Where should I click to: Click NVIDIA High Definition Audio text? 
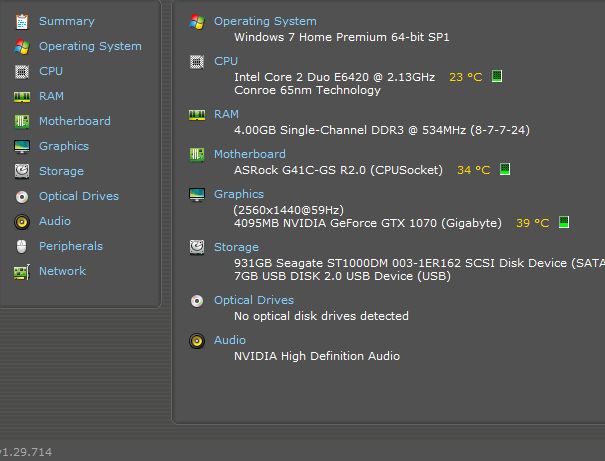[317, 356]
